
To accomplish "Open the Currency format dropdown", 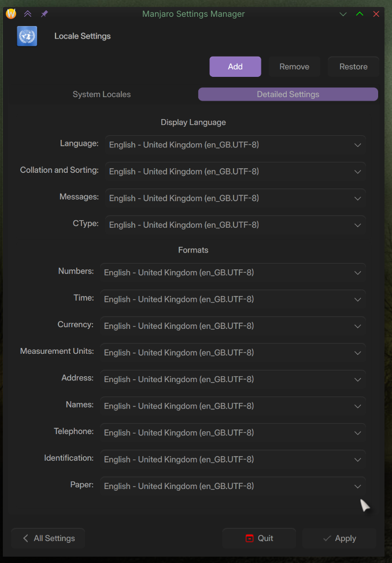I will (233, 326).
